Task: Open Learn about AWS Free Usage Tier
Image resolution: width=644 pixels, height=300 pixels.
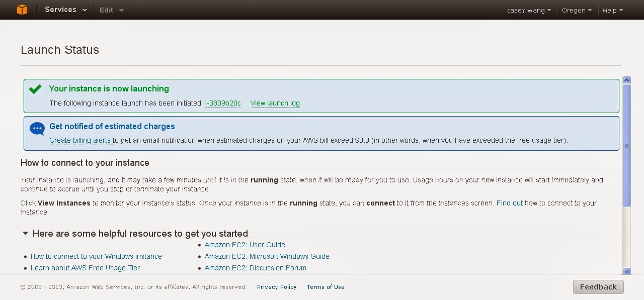Action: [85, 268]
